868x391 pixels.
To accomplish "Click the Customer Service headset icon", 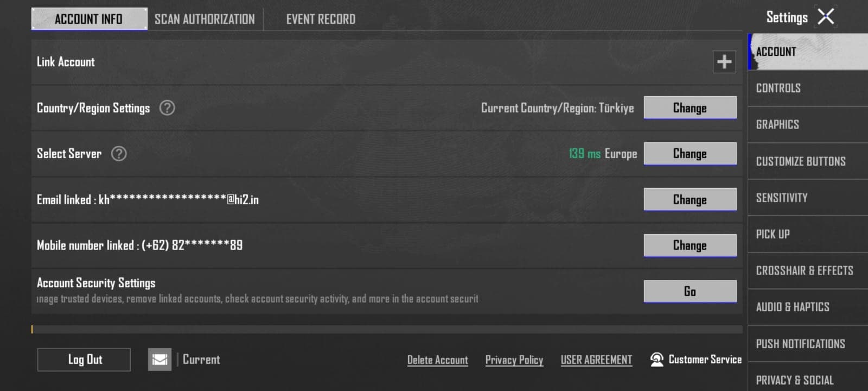I will point(657,360).
